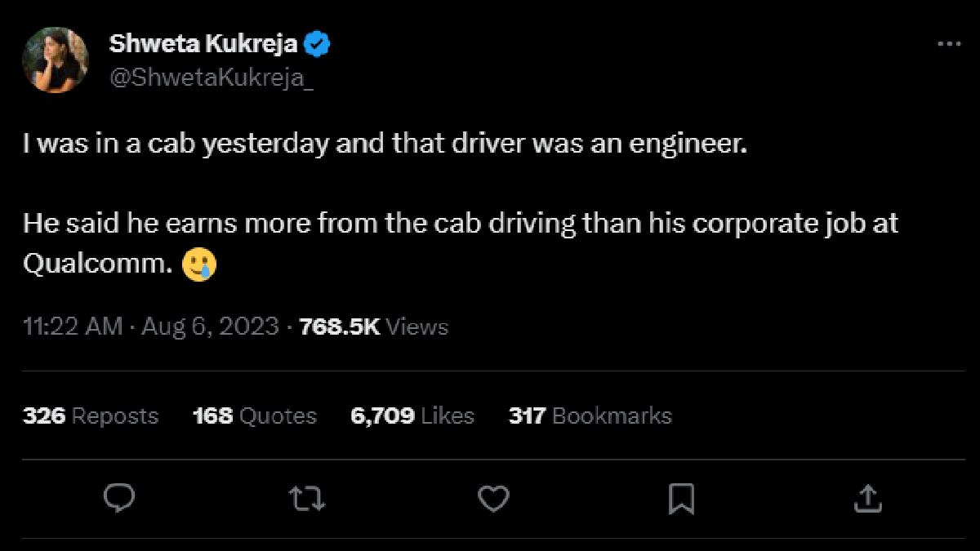Click the 317 Bookmarks count
Viewport: 980px width, 551px height.
pyautogui.click(x=590, y=415)
